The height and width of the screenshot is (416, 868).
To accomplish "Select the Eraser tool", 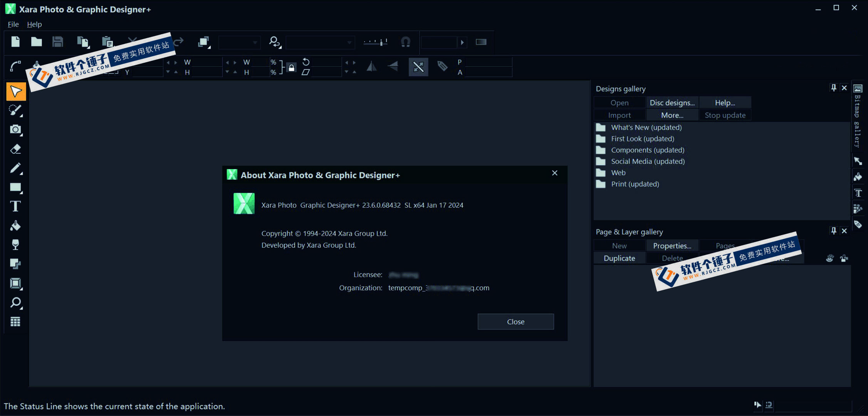I will [16, 149].
